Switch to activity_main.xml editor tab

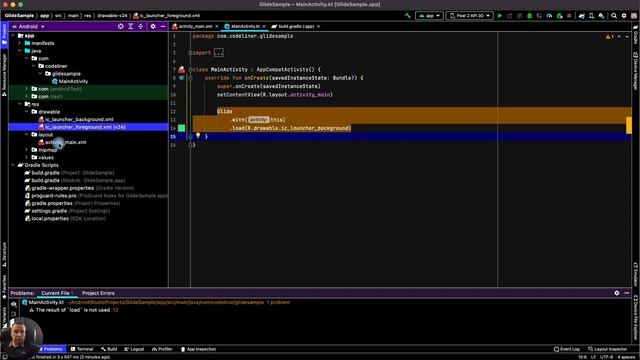[x=195, y=26]
